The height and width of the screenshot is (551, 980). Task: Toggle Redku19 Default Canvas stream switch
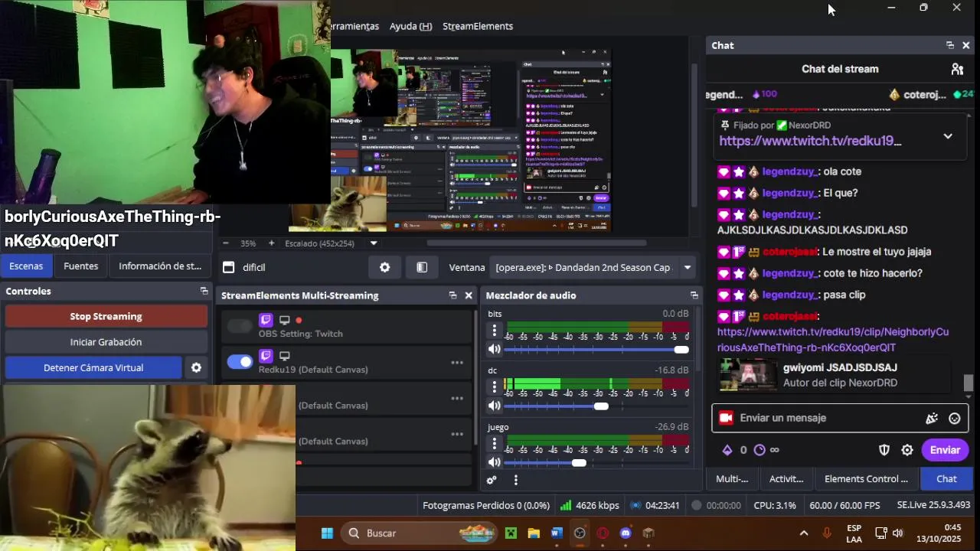click(x=240, y=362)
